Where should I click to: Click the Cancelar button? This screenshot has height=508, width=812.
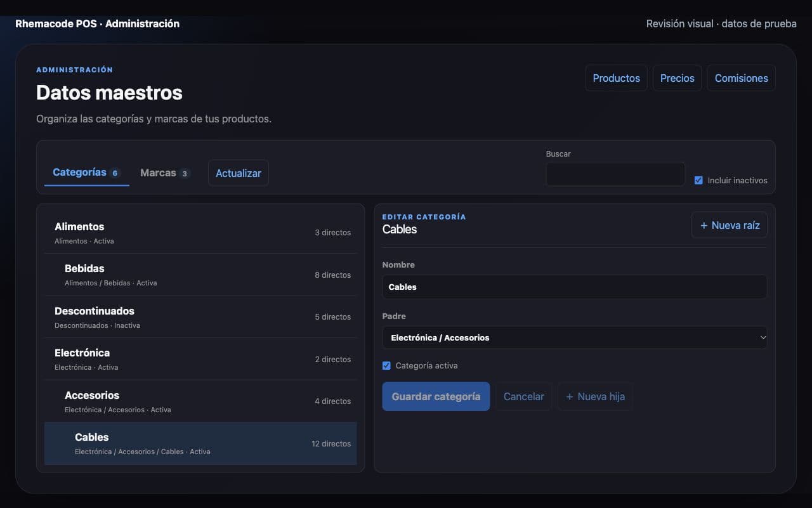pos(524,396)
